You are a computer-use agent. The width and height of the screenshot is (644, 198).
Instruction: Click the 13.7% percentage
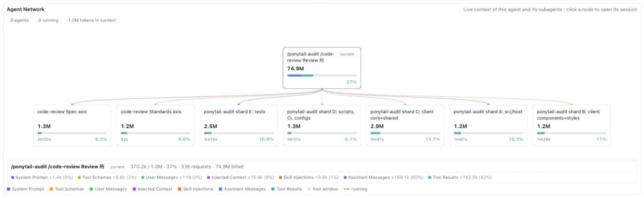[x=433, y=139]
